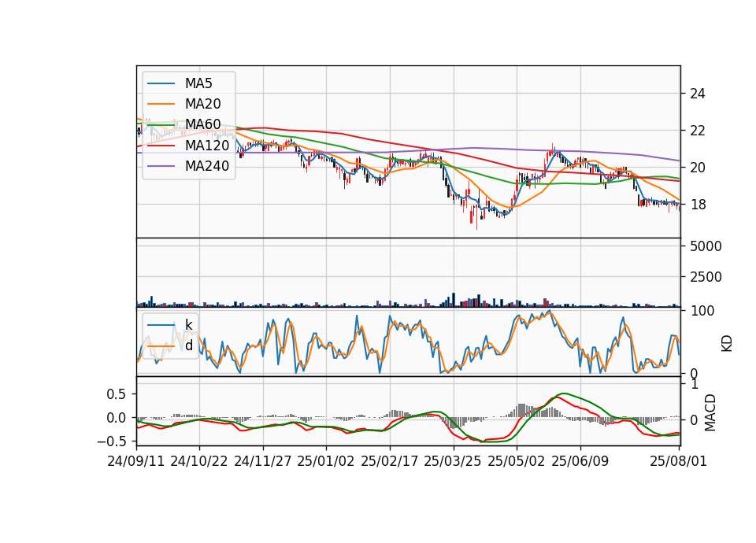Click the blue MA5 legend line sample
The image size is (756, 543).
pyautogui.click(x=161, y=84)
